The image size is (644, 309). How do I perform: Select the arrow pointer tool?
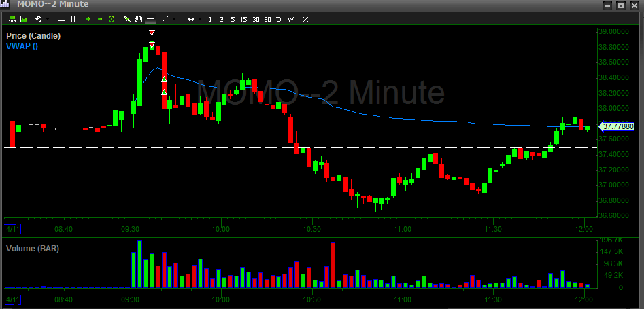[x=127, y=19]
